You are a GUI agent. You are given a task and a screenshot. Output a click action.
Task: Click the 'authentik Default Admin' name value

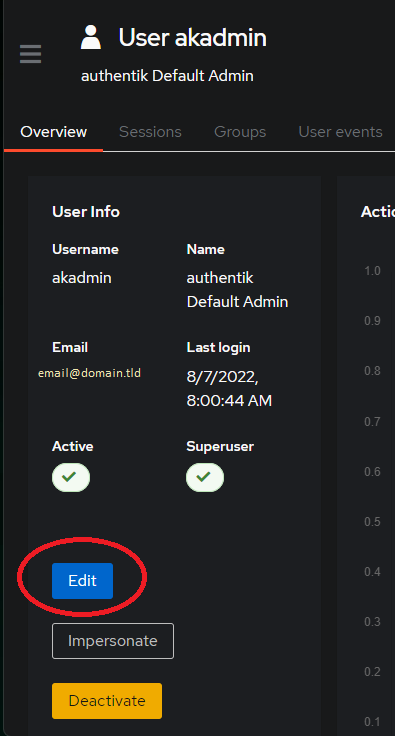237,290
